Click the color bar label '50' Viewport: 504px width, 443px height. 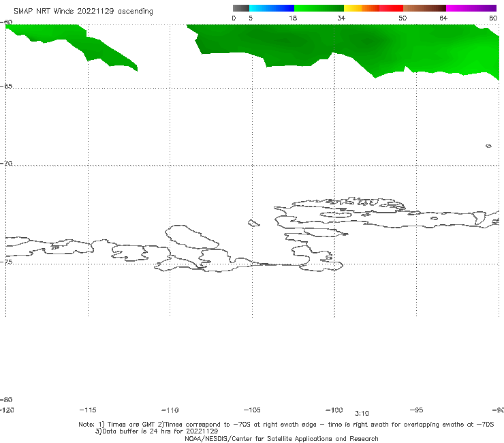pyautogui.click(x=403, y=18)
